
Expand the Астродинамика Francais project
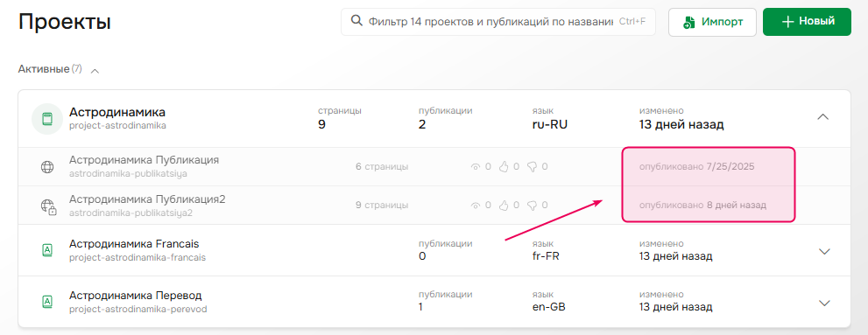[x=824, y=252]
